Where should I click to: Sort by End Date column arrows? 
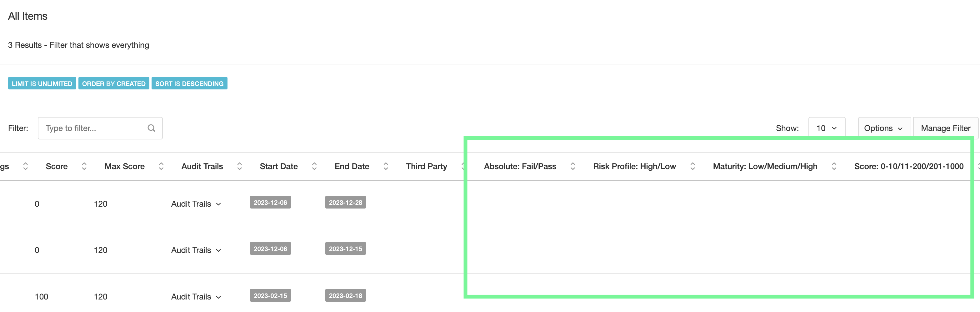pos(386,166)
